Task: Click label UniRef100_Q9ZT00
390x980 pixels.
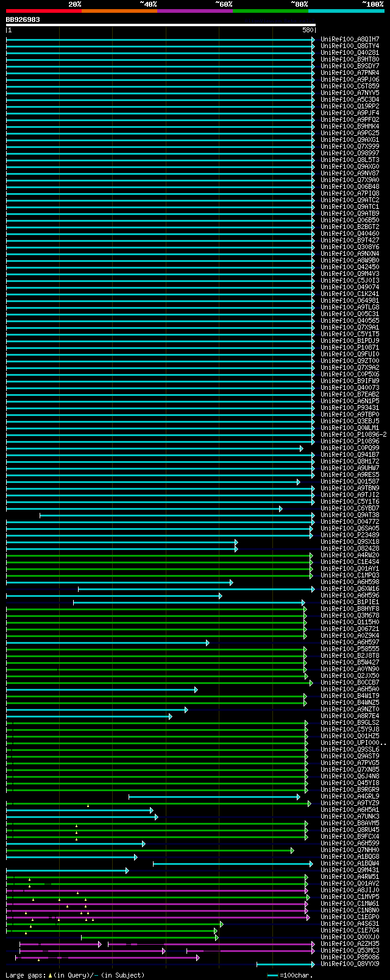Action: [x=350, y=361]
